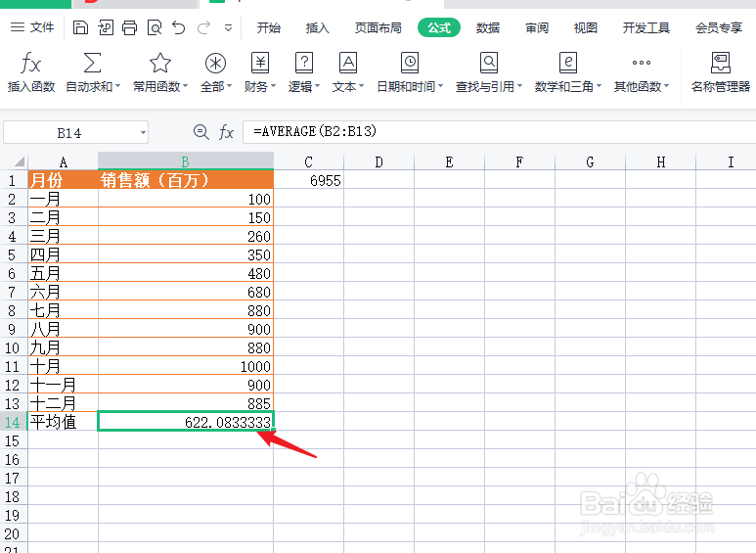Open 查找与引用 functions icon
The image size is (756, 553).
click(489, 63)
